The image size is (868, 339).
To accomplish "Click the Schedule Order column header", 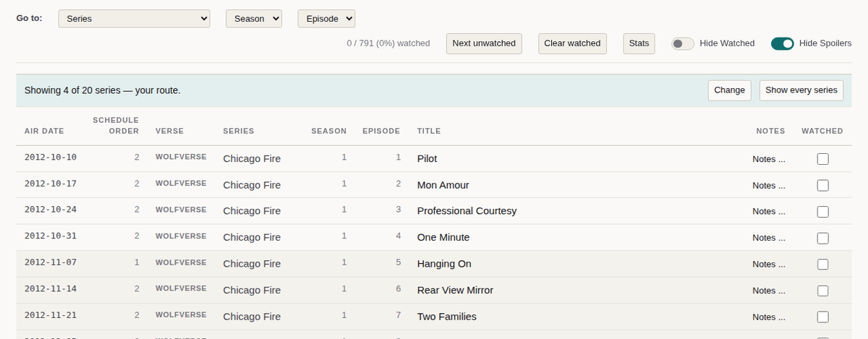I will click(x=116, y=125).
